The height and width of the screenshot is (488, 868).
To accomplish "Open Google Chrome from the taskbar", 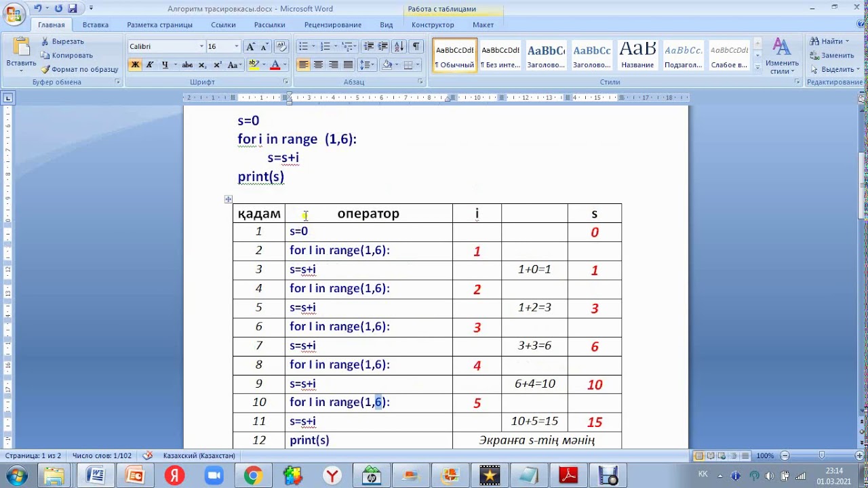I will [253, 476].
